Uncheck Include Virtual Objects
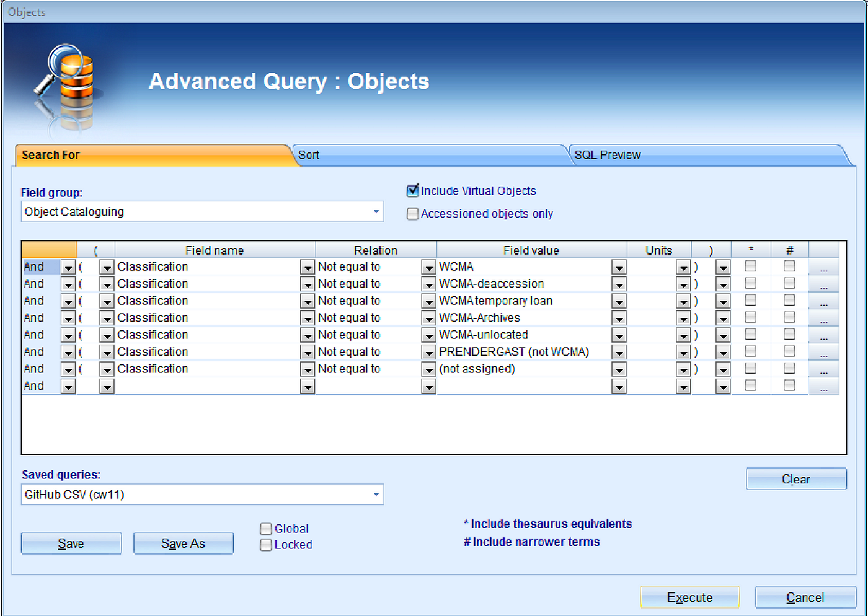868x616 pixels. (x=413, y=191)
